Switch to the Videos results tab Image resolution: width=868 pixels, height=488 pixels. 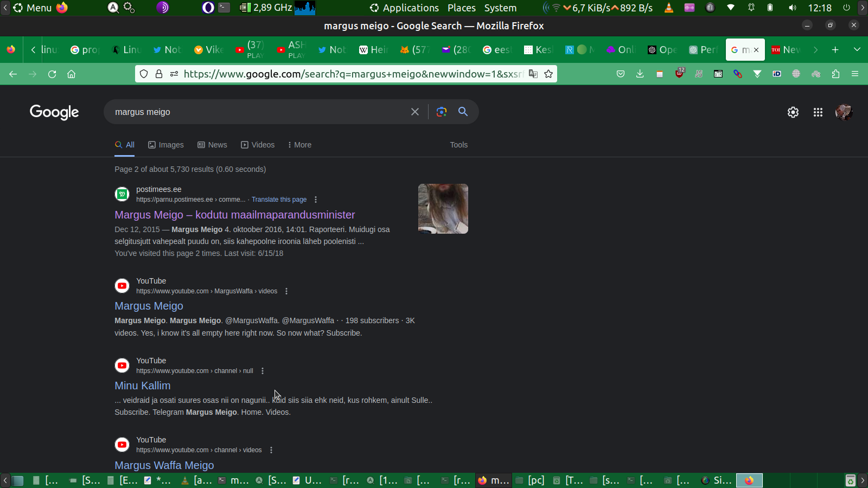coord(258,145)
